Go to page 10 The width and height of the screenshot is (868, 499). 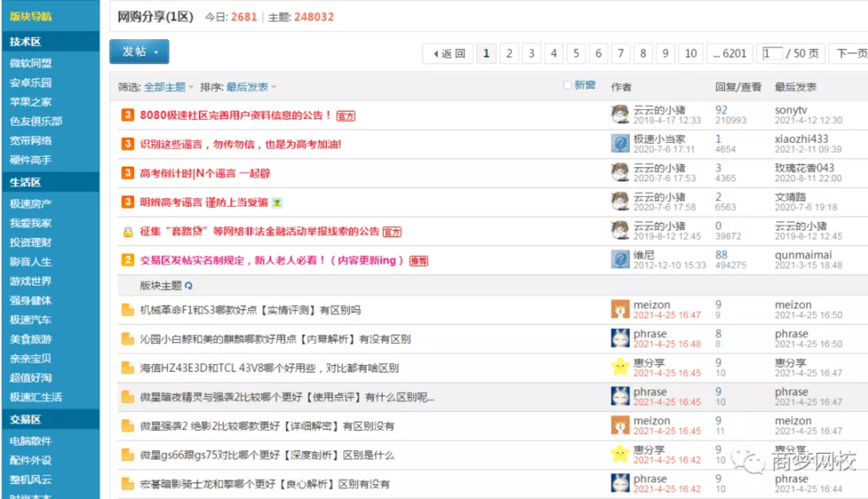(691, 54)
